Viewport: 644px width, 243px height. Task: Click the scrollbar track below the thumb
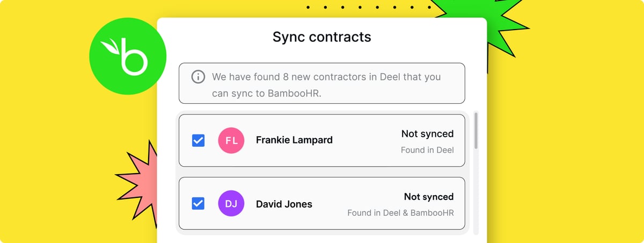pyautogui.click(x=476, y=191)
